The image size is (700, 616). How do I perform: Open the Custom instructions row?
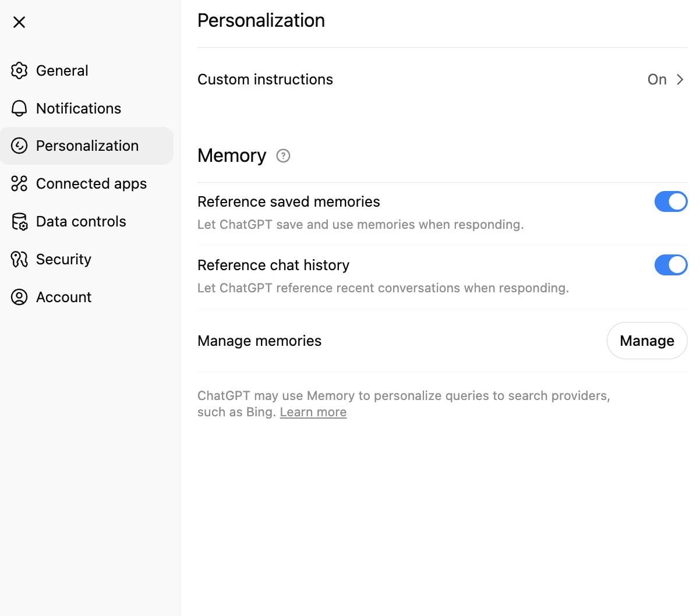pos(265,80)
